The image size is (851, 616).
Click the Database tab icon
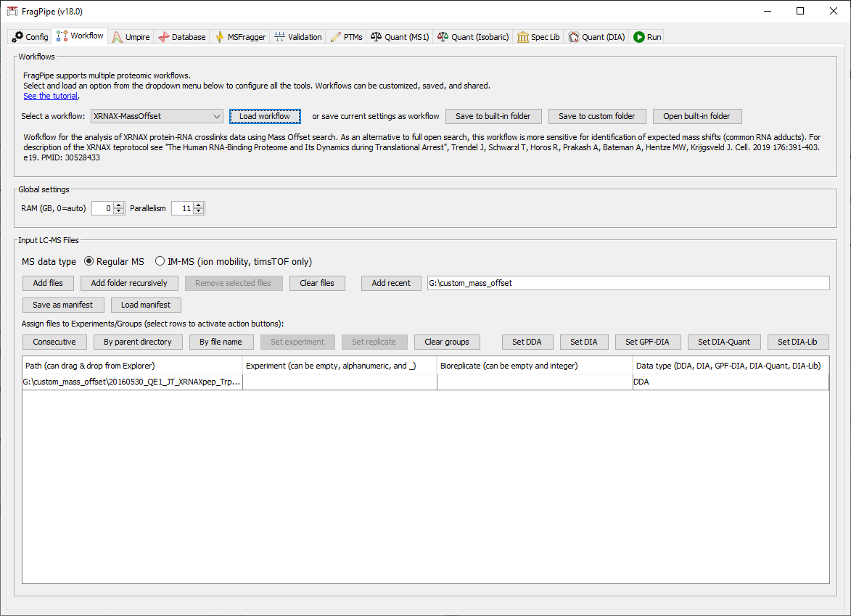point(163,37)
